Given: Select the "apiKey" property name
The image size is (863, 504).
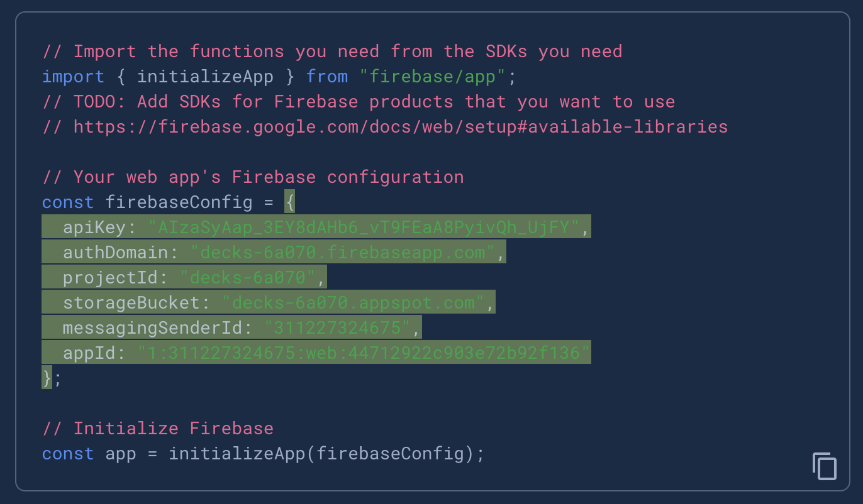Looking at the screenshot, I should [94, 227].
